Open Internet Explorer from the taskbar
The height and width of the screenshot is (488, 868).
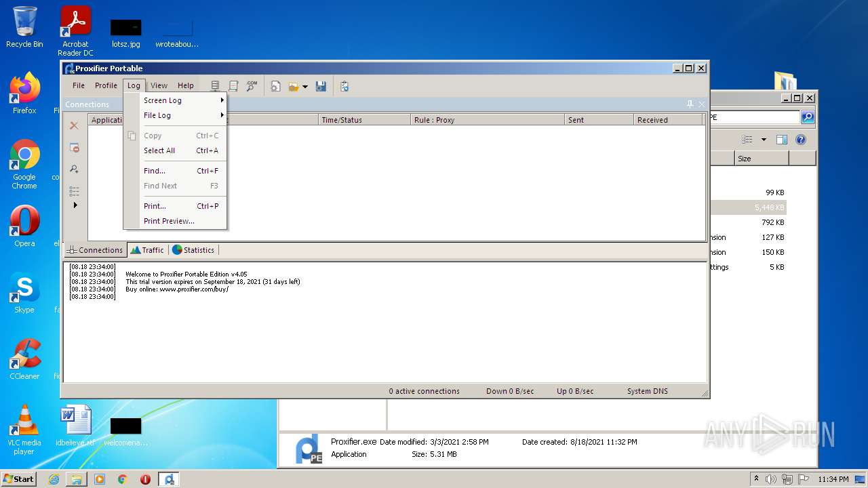tap(54, 479)
